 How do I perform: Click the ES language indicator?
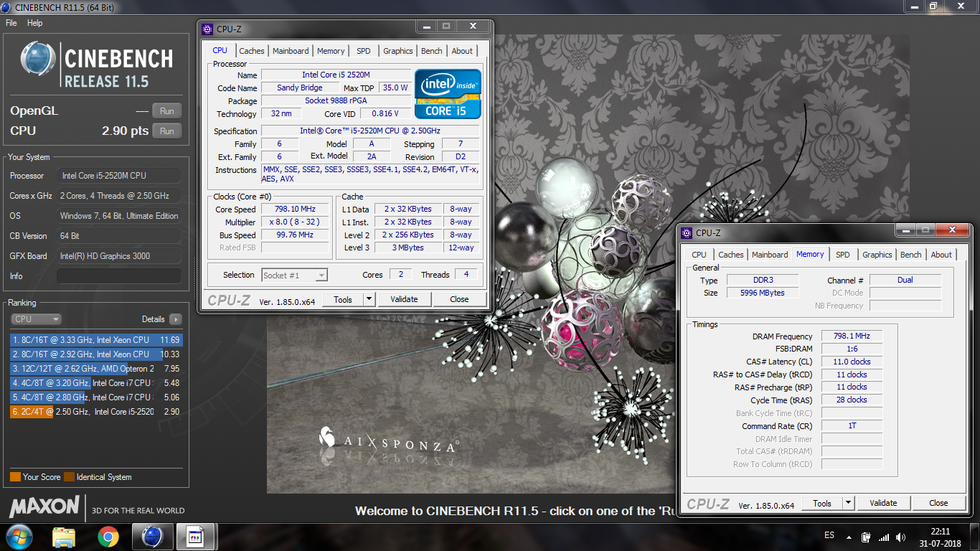[829, 536]
